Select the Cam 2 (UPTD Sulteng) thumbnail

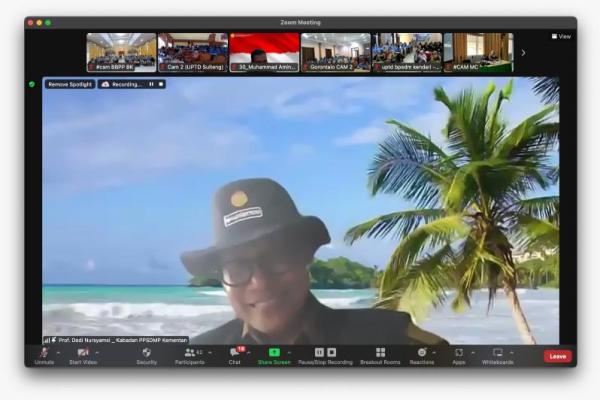pyautogui.click(x=193, y=52)
